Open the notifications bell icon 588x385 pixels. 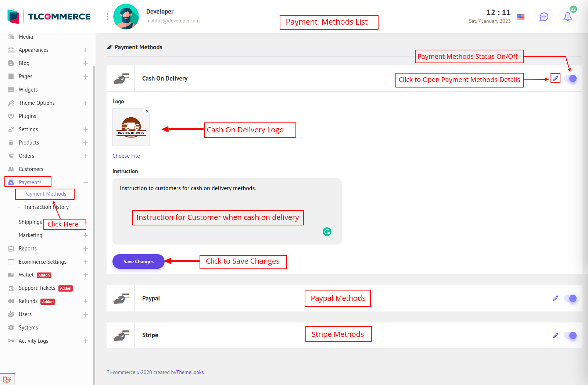(567, 17)
